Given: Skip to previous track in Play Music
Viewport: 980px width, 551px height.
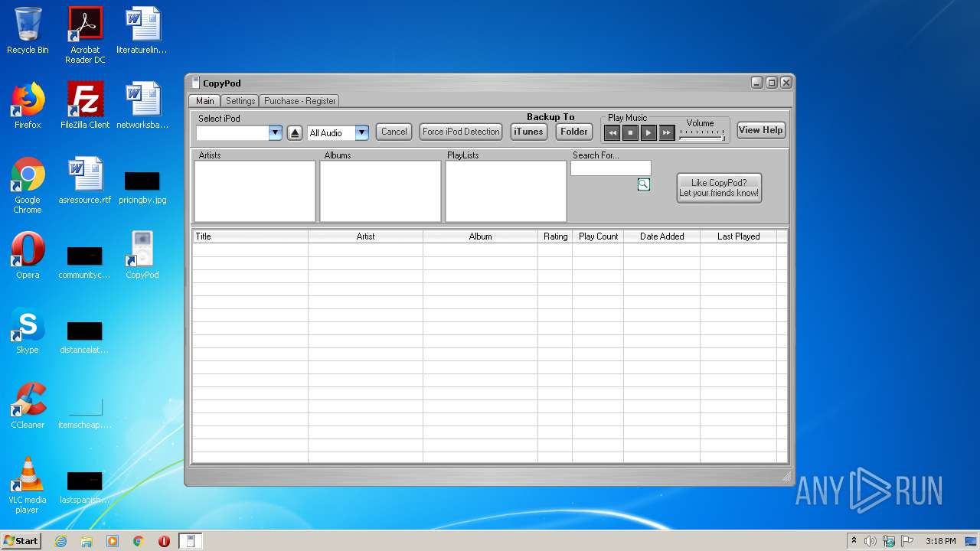Looking at the screenshot, I should (612, 133).
